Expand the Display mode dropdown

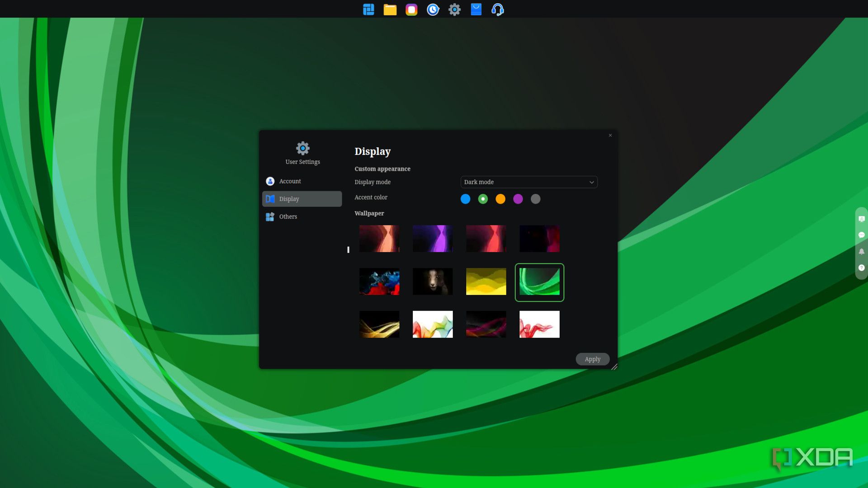click(x=528, y=182)
